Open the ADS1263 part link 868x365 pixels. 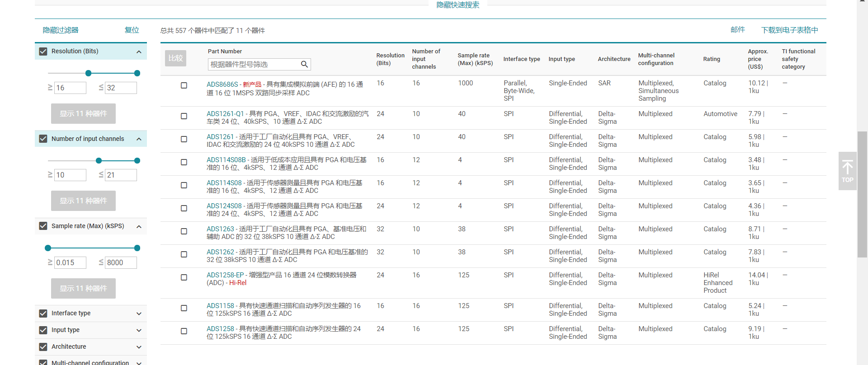pyautogui.click(x=220, y=229)
